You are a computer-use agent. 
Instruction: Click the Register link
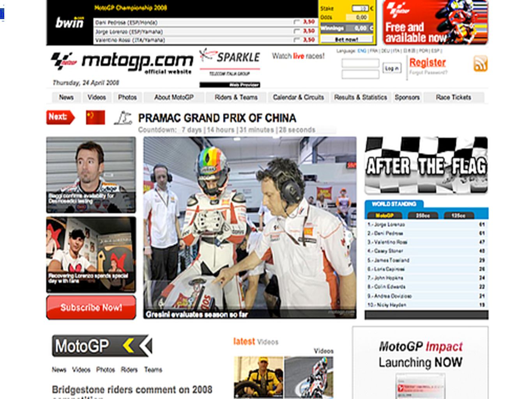coord(428,62)
